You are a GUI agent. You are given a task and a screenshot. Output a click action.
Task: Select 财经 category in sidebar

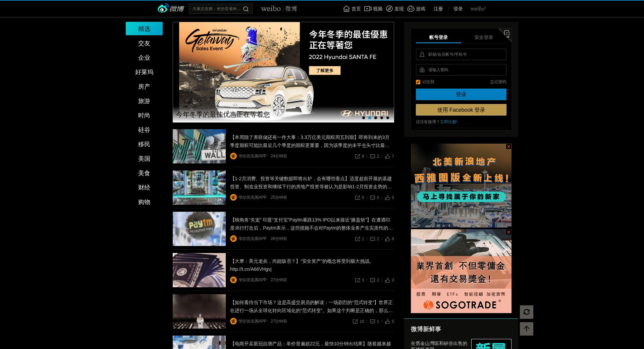[144, 188]
